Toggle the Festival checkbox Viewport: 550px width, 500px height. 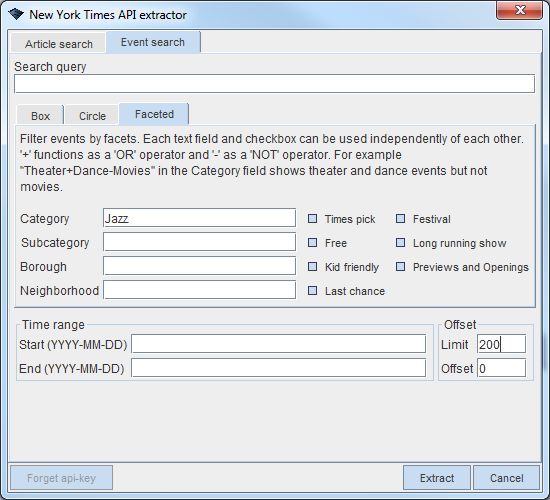click(x=400, y=219)
